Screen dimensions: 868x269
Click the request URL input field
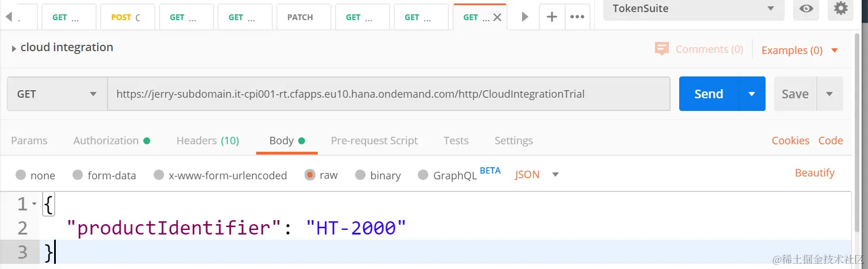(389, 94)
